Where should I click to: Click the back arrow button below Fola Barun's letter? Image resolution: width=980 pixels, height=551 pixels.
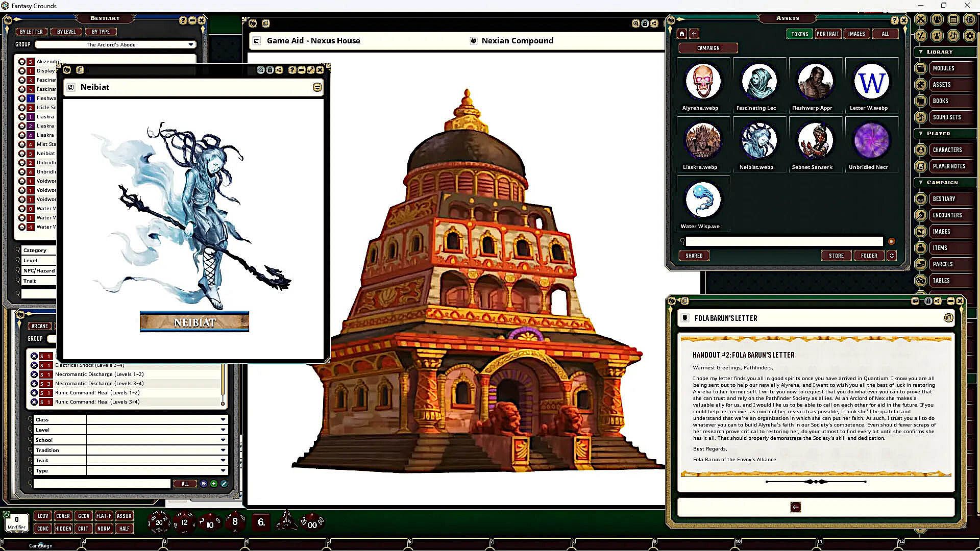795,507
